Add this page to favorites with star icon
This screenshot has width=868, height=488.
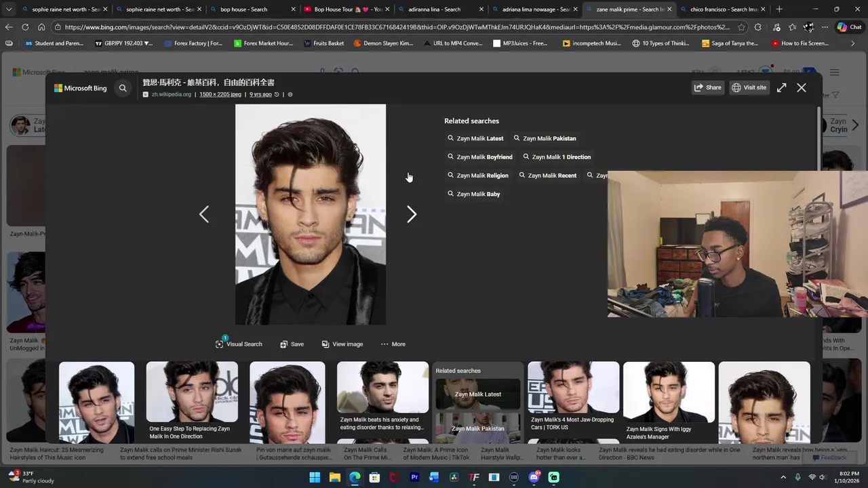[x=741, y=27]
